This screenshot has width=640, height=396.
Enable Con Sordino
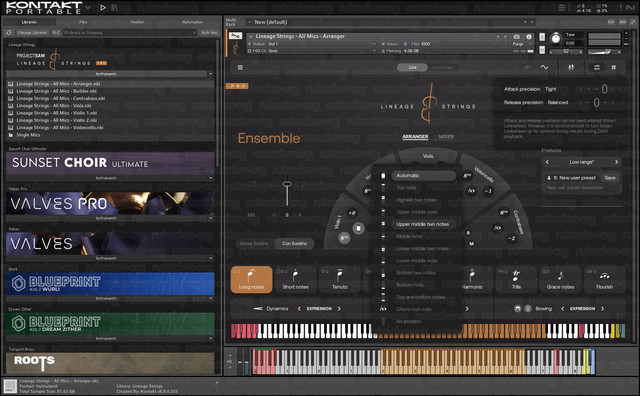point(294,243)
